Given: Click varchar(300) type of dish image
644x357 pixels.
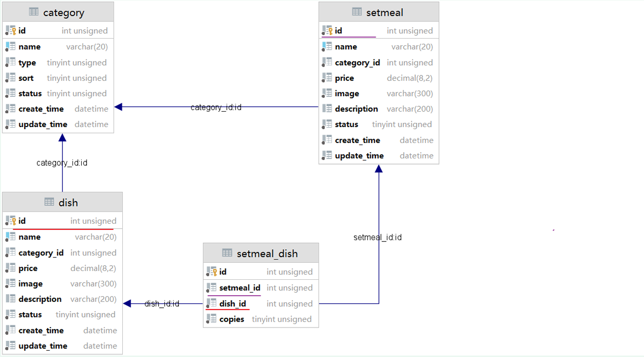Looking at the screenshot, I should click(93, 284).
